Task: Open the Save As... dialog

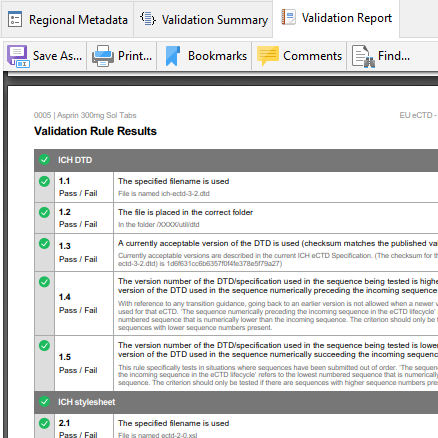Action: pyautogui.click(x=45, y=56)
